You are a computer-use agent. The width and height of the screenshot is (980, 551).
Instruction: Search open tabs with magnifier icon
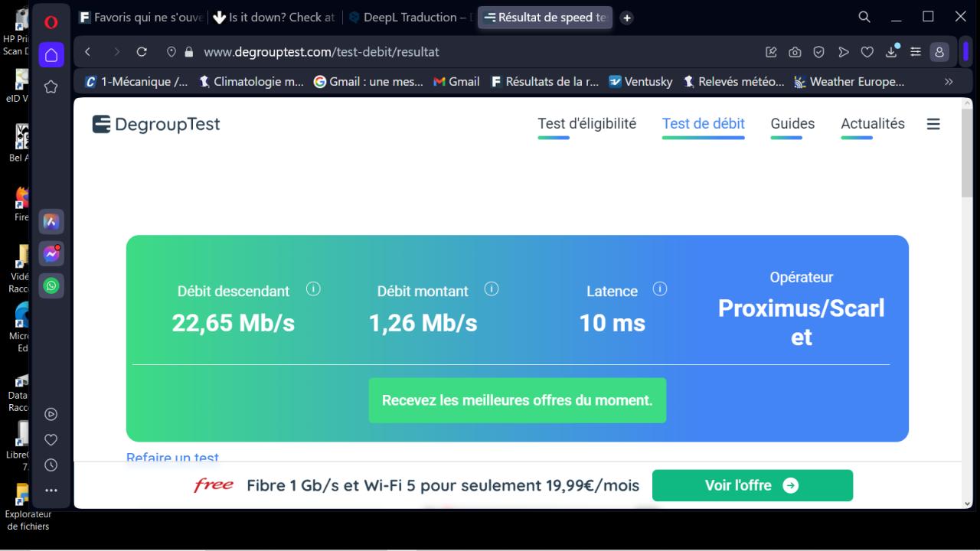click(864, 17)
